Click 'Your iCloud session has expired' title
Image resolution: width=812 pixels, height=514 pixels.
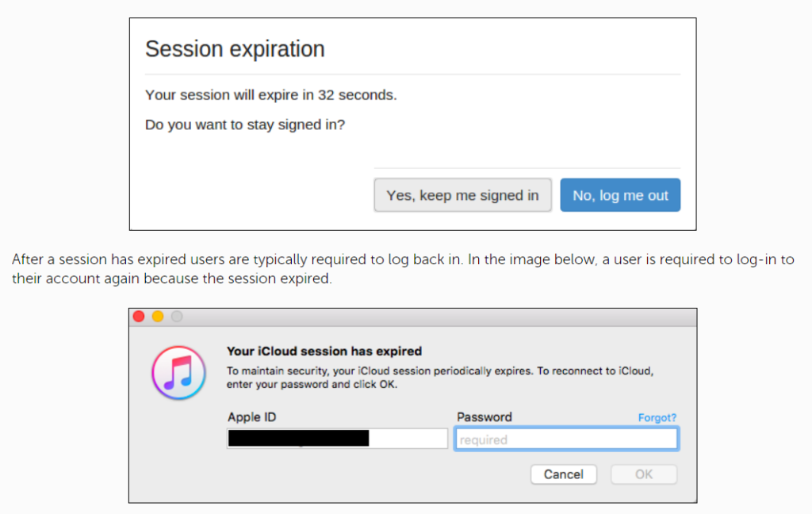coord(324,351)
